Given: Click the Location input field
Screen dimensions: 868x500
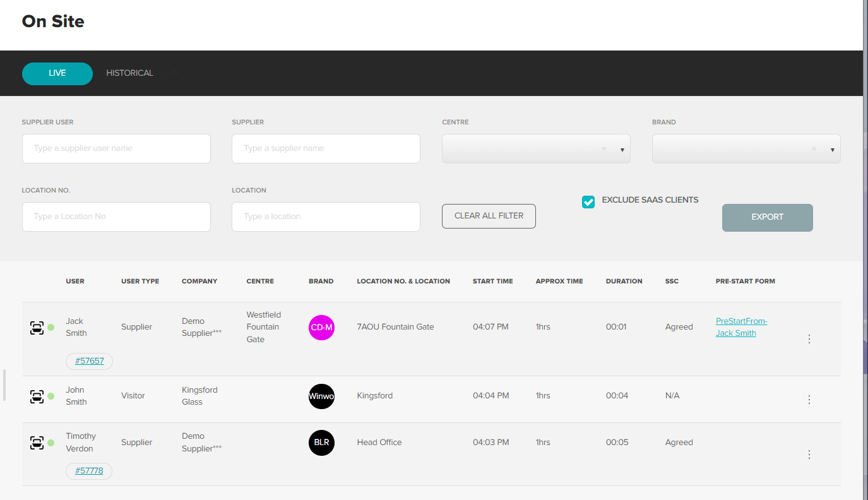Looking at the screenshot, I should [x=326, y=217].
